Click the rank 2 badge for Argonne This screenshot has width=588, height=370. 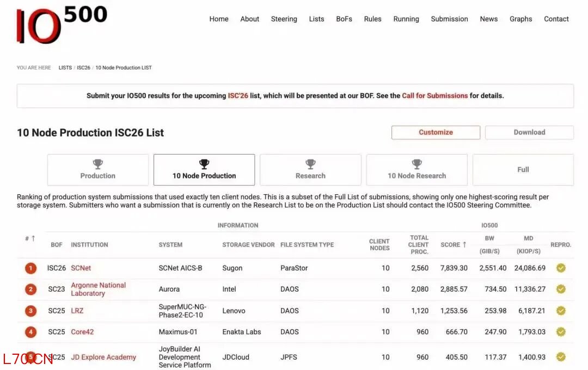(x=30, y=289)
